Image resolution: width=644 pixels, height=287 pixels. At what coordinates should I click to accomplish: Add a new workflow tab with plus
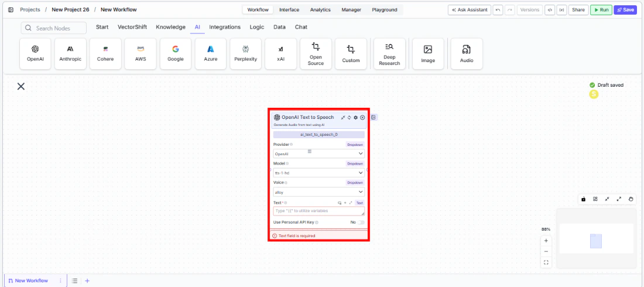click(87, 281)
